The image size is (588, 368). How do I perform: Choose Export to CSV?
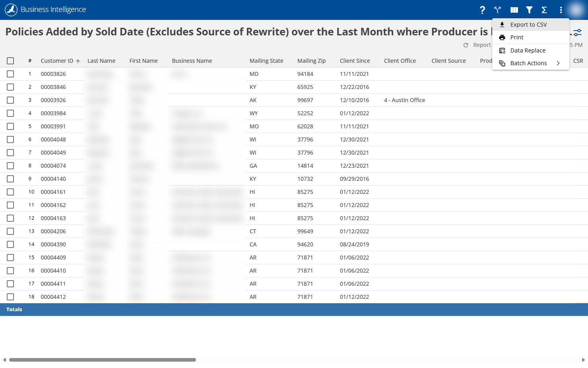[531, 25]
